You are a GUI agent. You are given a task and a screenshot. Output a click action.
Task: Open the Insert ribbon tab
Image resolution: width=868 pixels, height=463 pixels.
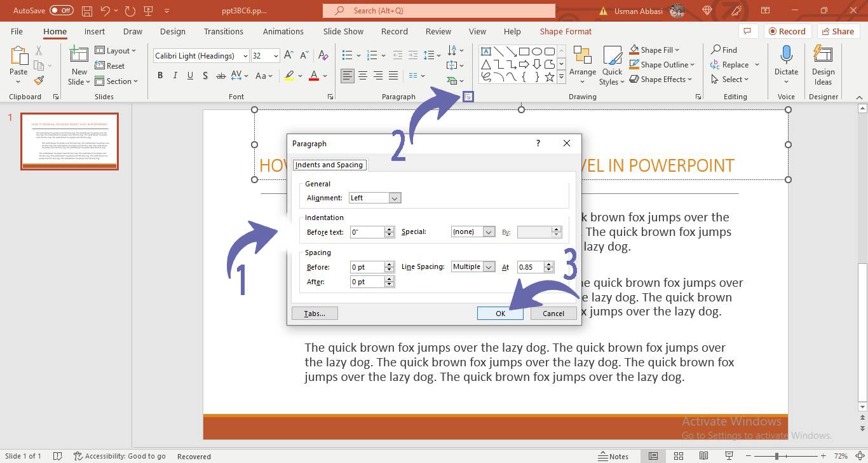(95, 31)
